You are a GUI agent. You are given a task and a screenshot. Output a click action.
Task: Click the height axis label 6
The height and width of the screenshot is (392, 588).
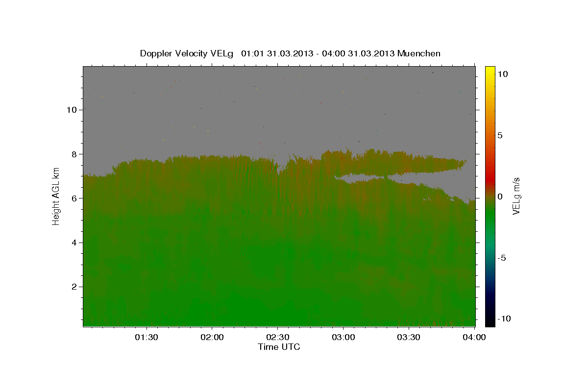[x=75, y=198]
